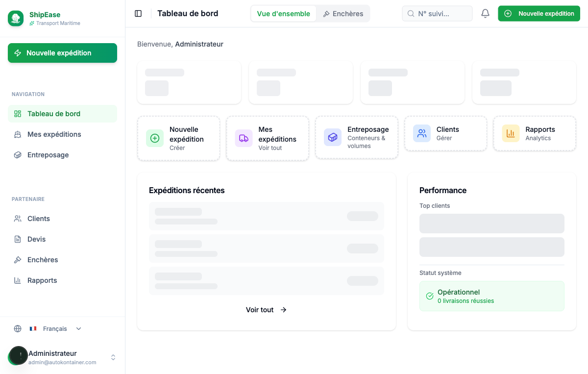Click the ShipEase logo icon

pyautogui.click(x=16, y=19)
